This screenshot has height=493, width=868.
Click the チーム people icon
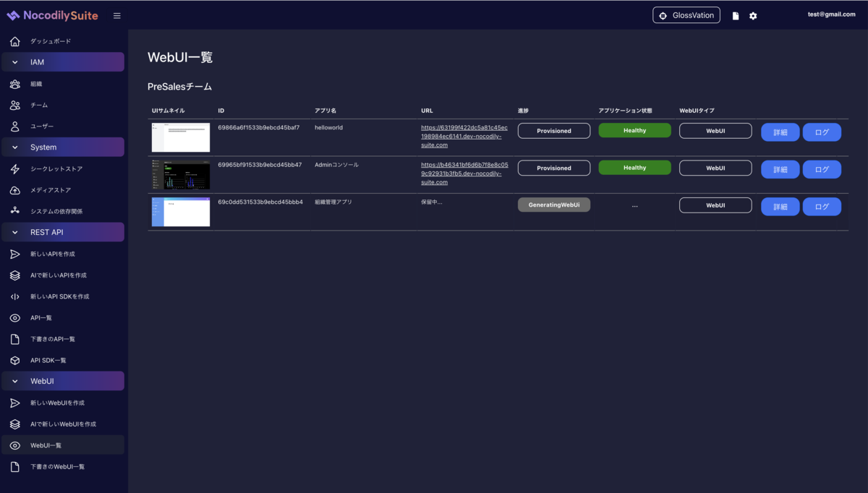point(15,105)
